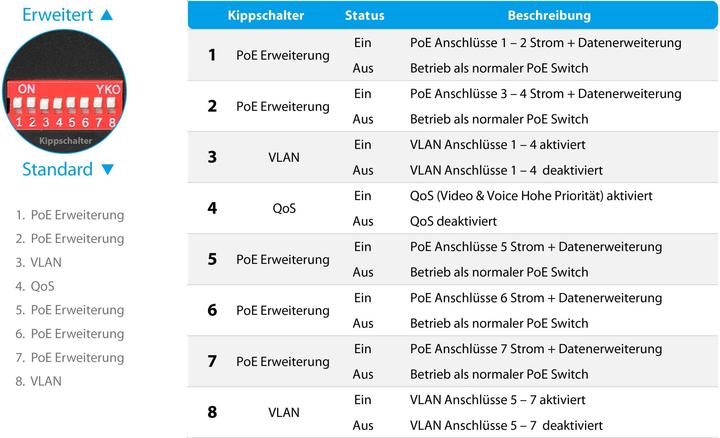Viewport: 720px width, 438px height.
Task: Toggle DIP switch number 1
Action: pos(17,104)
